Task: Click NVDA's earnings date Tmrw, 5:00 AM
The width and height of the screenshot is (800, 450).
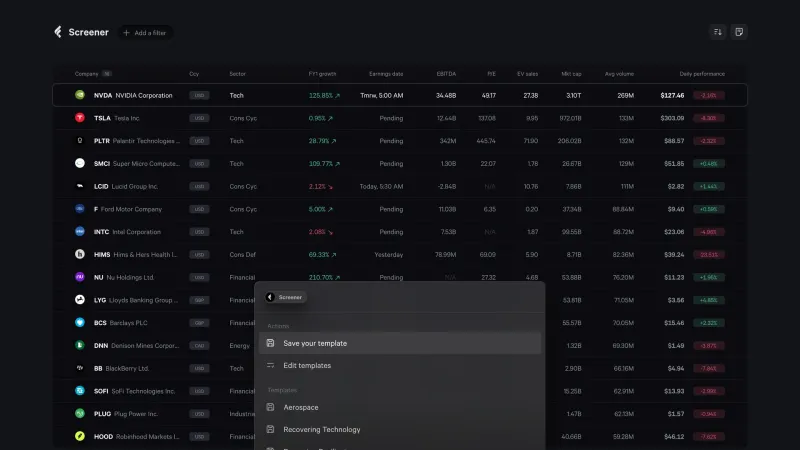Action: pos(382,95)
